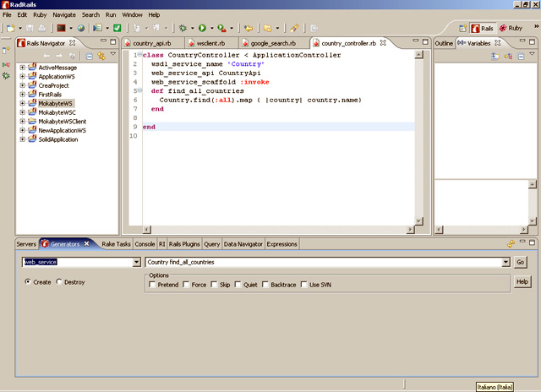Screen dimensions: 541x392
Task: Click the editor vertical scrollbar down arrow
Action: click(418, 221)
